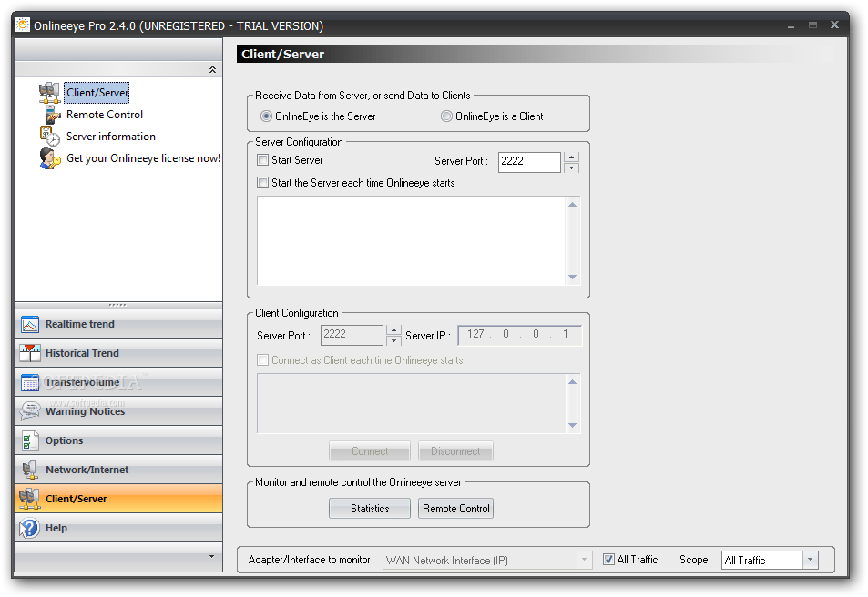The width and height of the screenshot is (868, 597).
Task: Switch to Transfervolume section
Action: click(x=118, y=382)
